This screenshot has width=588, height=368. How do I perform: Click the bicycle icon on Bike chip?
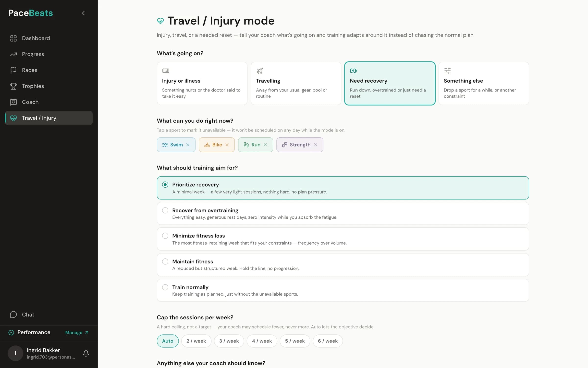click(207, 145)
